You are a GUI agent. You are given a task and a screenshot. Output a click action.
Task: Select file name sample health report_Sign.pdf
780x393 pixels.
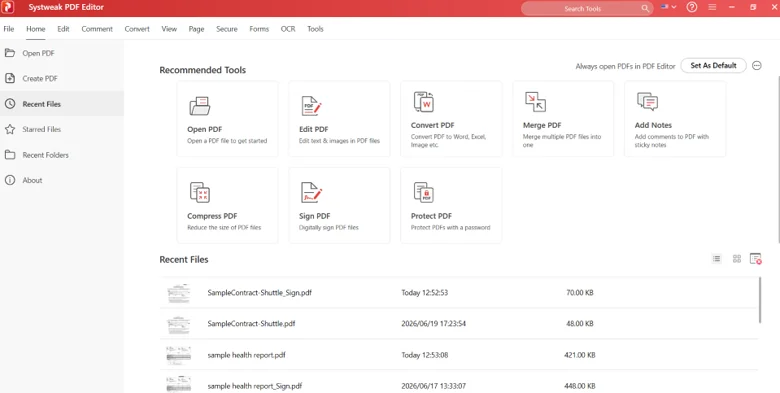[x=255, y=386]
